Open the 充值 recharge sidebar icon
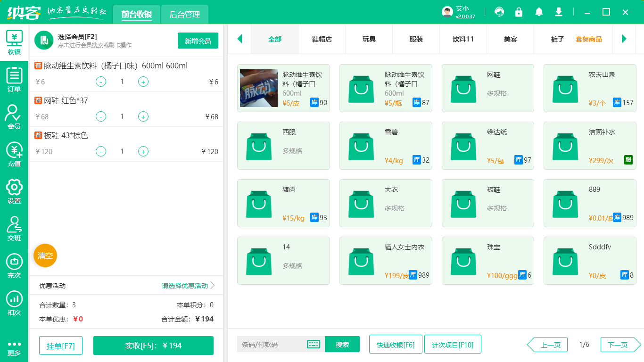The height and width of the screenshot is (362, 644). coord(14,155)
